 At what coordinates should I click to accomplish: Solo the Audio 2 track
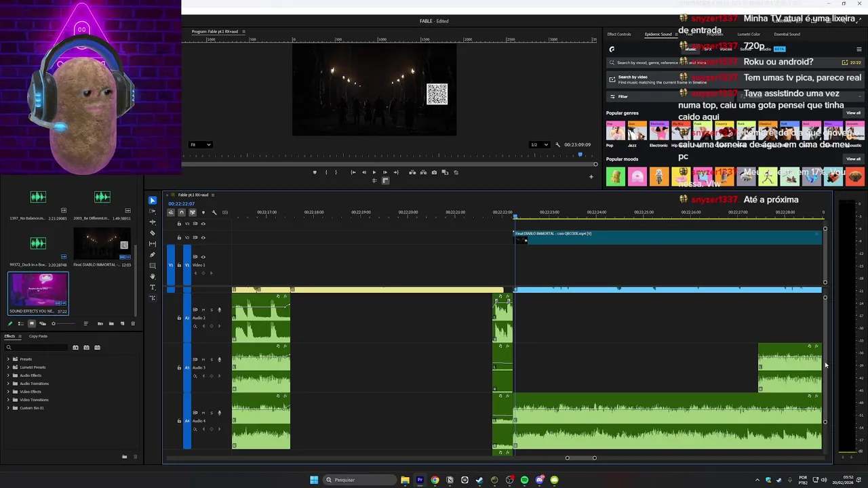click(211, 310)
